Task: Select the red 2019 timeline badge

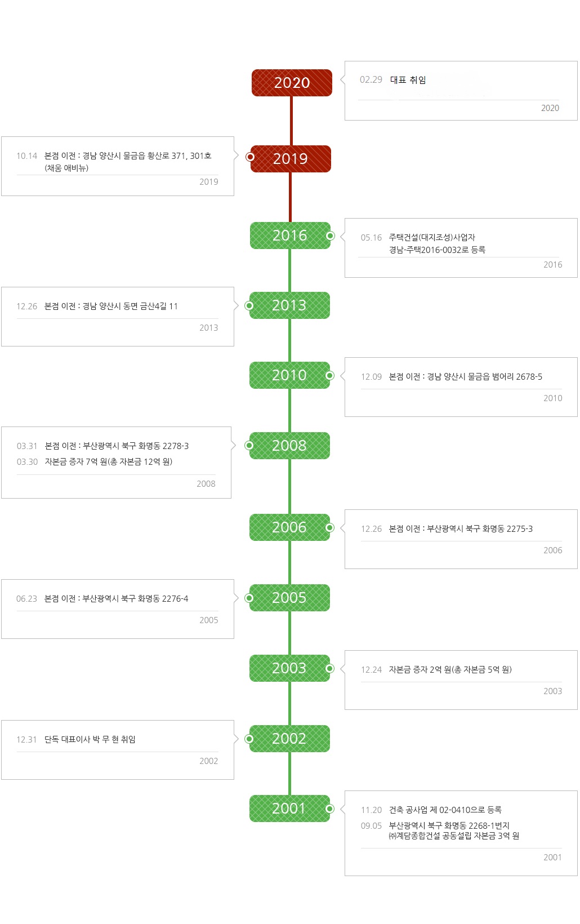Action: [291, 159]
